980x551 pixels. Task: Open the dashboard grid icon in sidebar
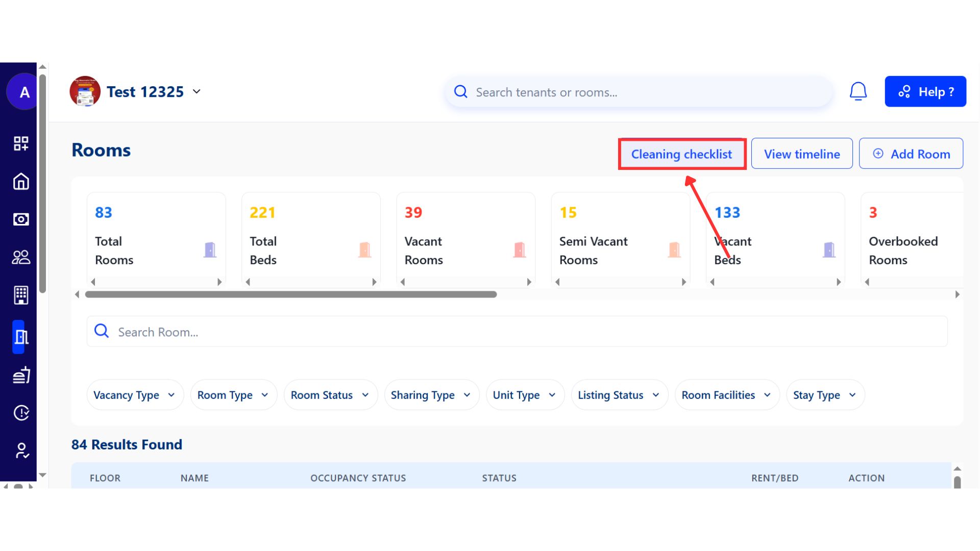click(x=21, y=143)
